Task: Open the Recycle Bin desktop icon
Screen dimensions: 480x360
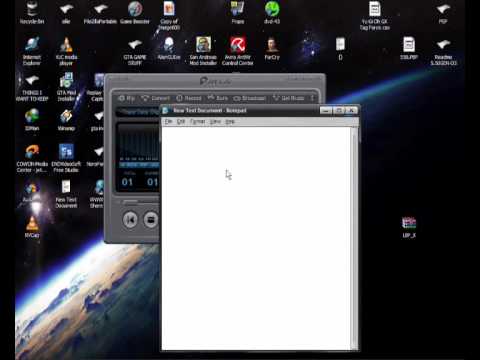Action: click(32, 13)
